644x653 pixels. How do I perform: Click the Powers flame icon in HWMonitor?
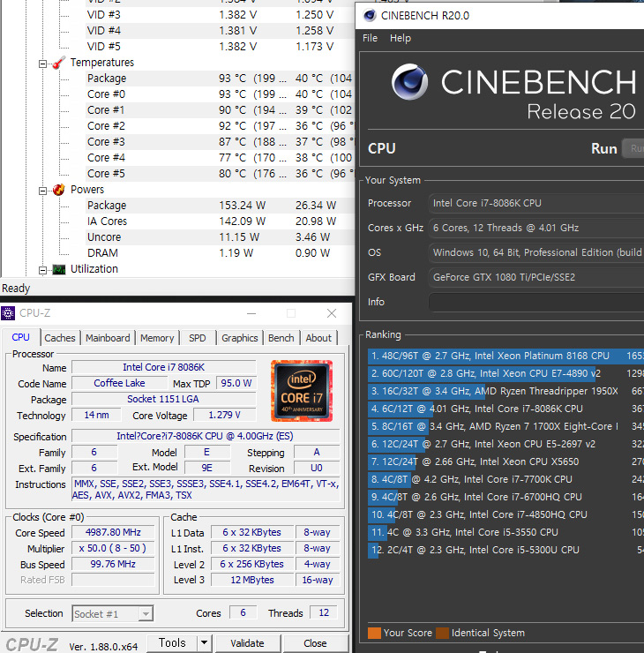[59, 190]
